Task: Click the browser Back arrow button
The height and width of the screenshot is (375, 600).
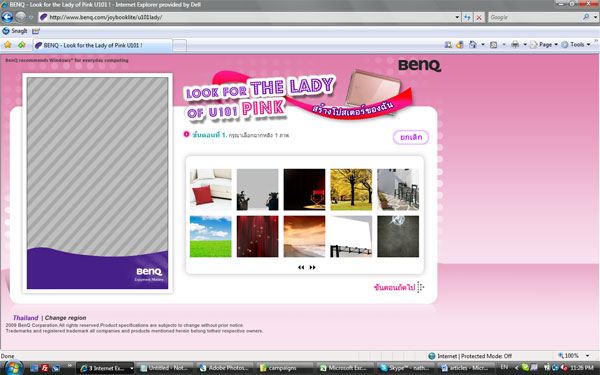Action: (x=7, y=17)
